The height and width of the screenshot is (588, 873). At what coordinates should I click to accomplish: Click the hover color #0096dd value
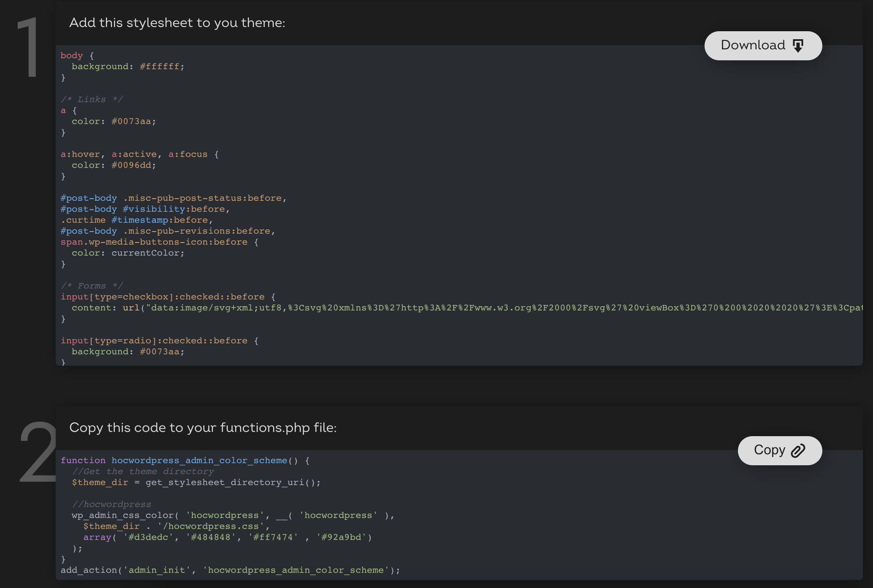(x=131, y=165)
